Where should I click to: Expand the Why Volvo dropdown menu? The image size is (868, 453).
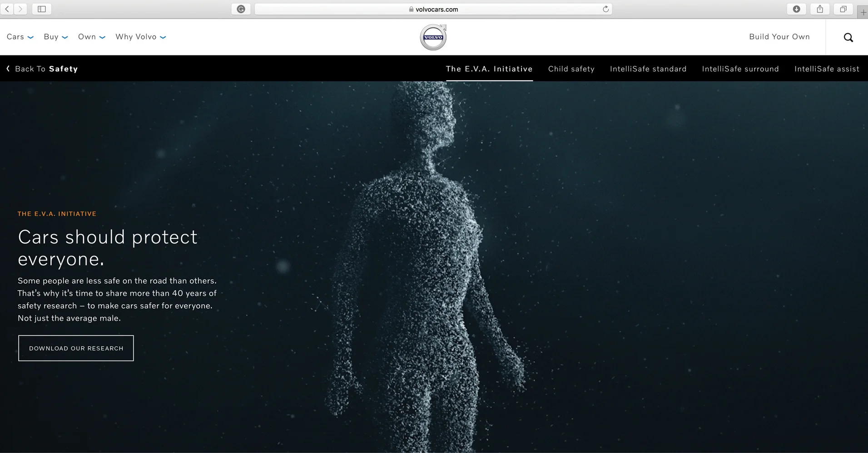click(x=141, y=37)
